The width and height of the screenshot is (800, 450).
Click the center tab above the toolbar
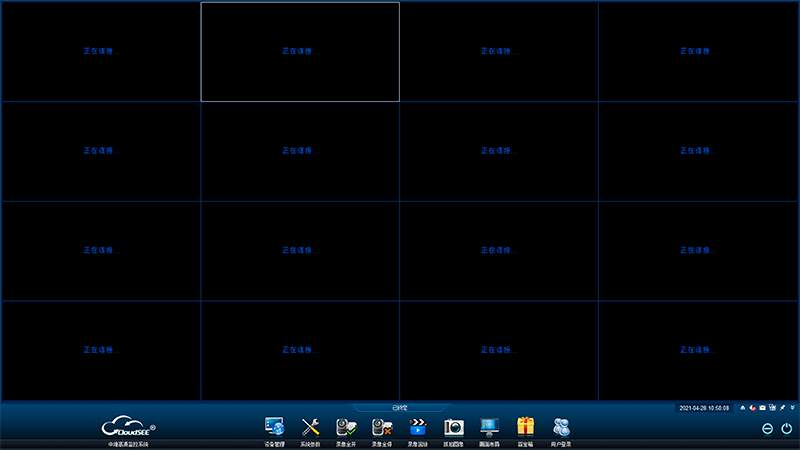click(400, 408)
